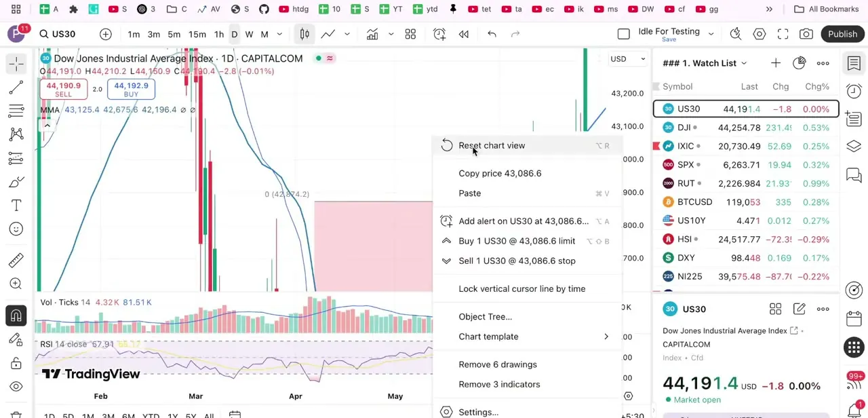Open watchlist more options menu
868x418 pixels.
coord(823,63)
